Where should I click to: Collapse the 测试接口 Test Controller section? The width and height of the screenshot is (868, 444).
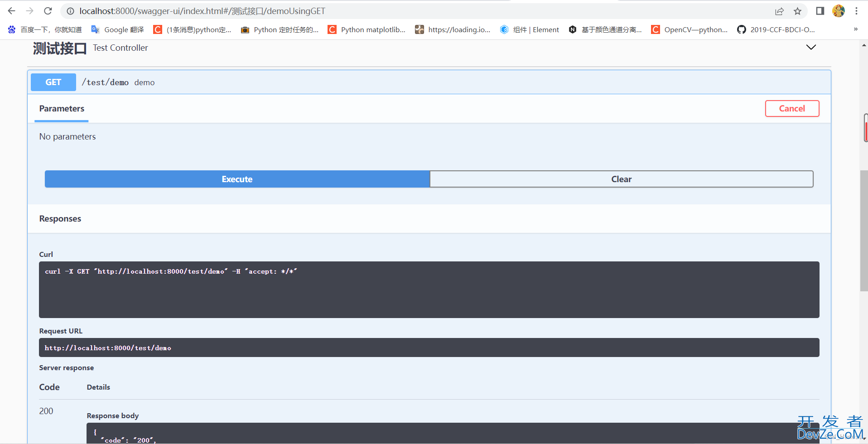point(811,47)
